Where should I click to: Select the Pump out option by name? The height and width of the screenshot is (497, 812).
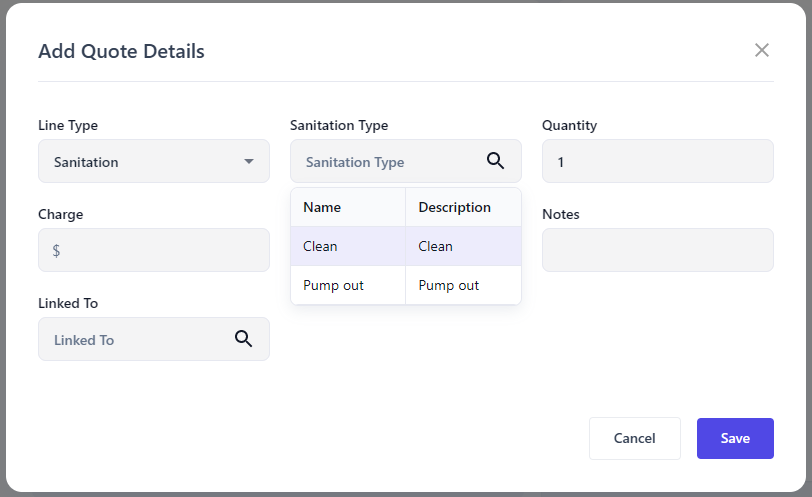coord(333,285)
